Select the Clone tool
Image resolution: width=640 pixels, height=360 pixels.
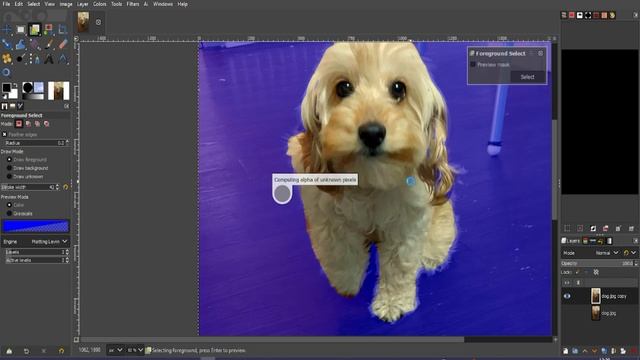tap(7, 59)
